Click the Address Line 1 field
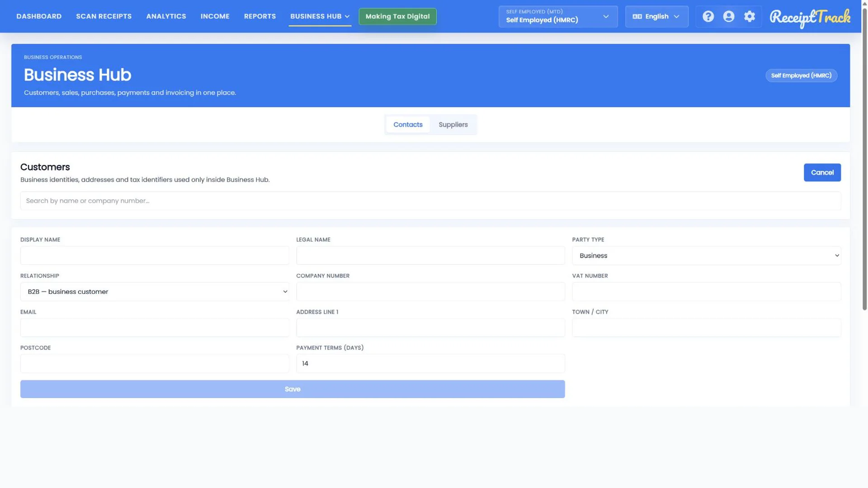The image size is (868, 488). [430, 328]
